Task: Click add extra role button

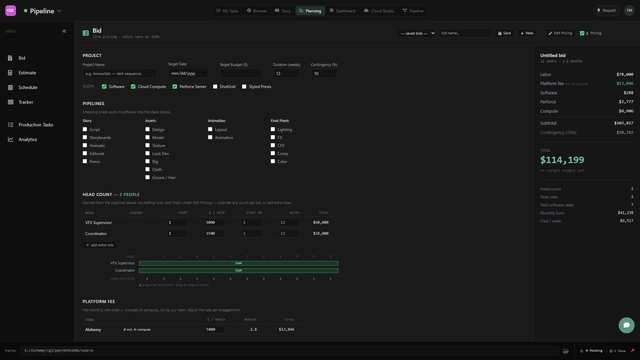Action: 100,245
